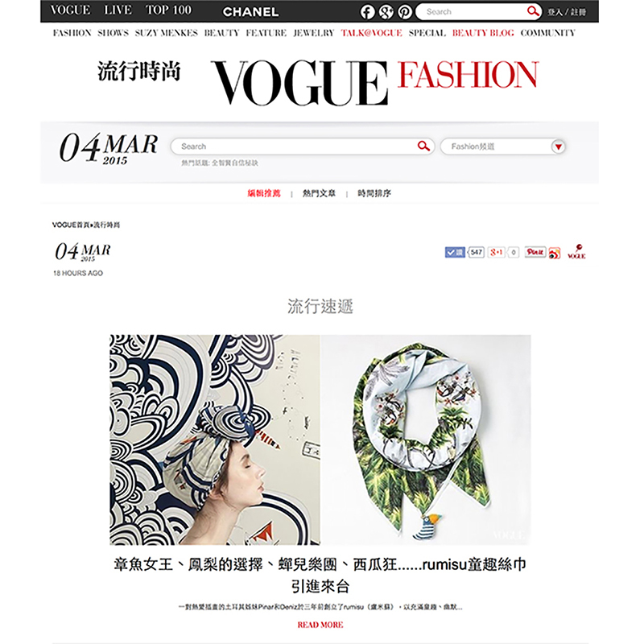Pin the article with Pinit button
This screenshot has height=644, width=644.
(x=535, y=252)
